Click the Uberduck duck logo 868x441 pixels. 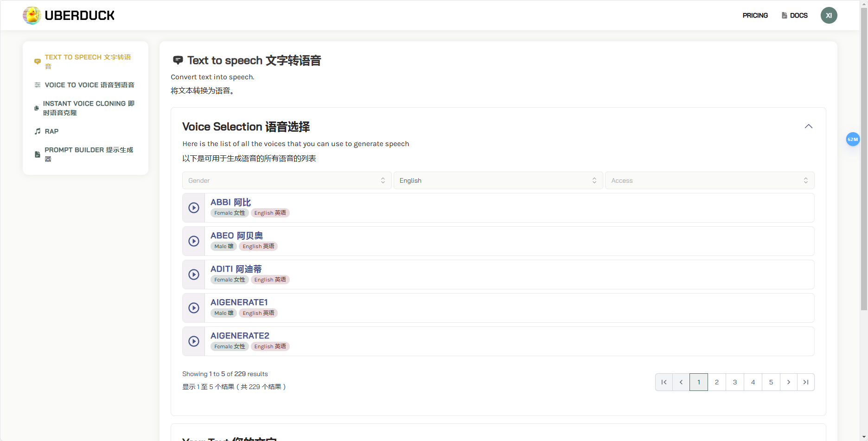(32, 15)
